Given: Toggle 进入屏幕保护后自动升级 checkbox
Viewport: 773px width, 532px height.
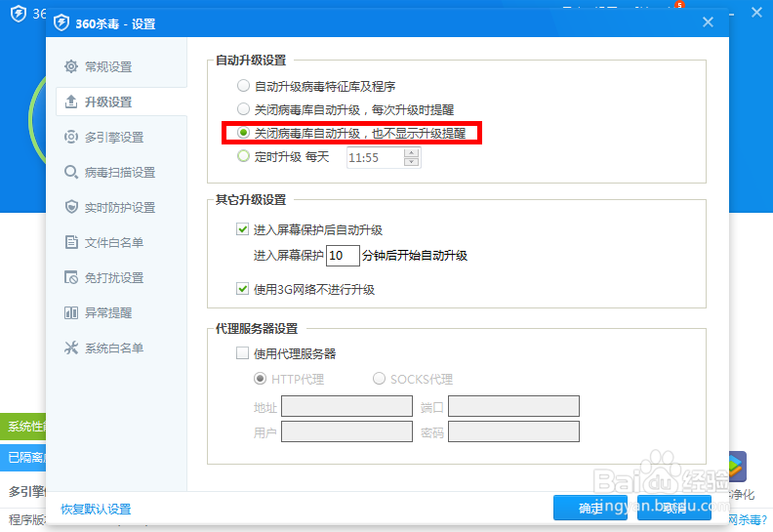Looking at the screenshot, I should point(242,229).
